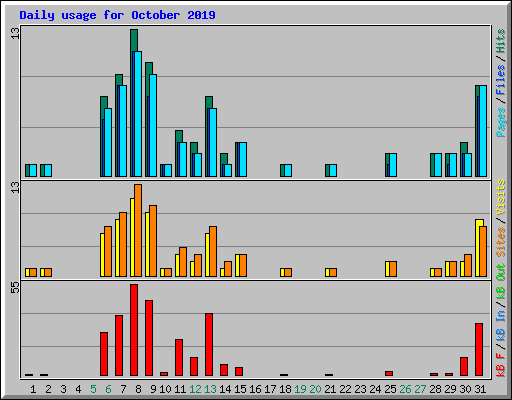The height and width of the screenshot is (400, 512).
Task: Click day label "31" on the x-axis
Action: coord(480,389)
